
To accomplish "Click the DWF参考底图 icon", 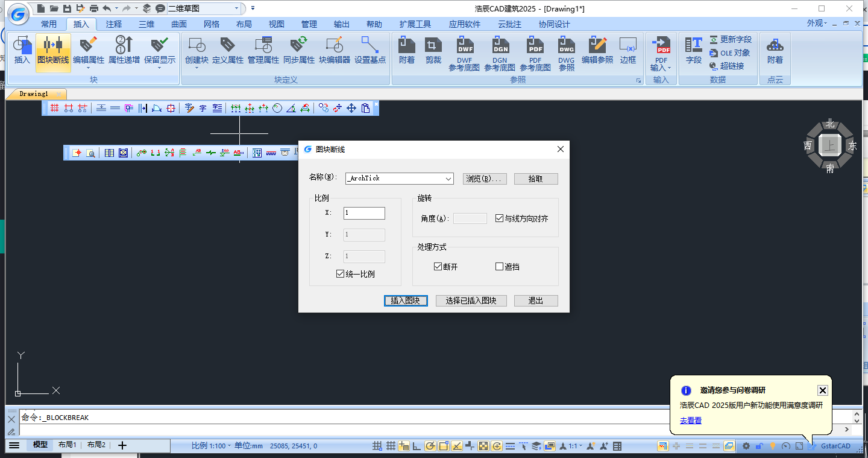I will tap(464, 53).
